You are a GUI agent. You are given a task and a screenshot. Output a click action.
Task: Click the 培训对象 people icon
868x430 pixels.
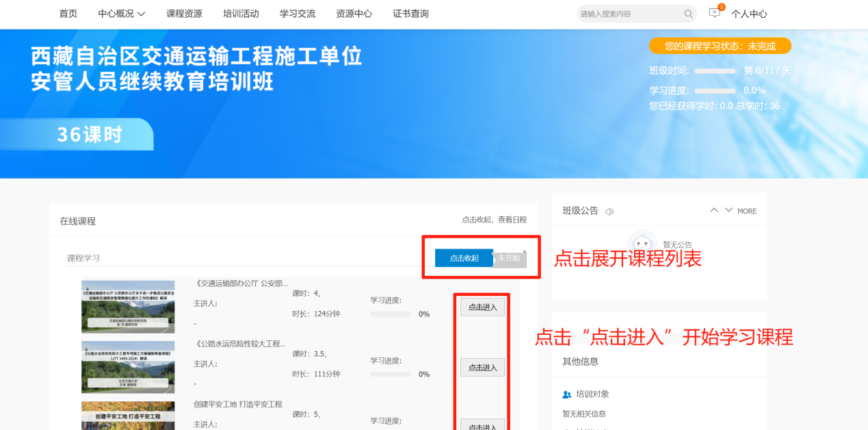click(x=566, y=394)
